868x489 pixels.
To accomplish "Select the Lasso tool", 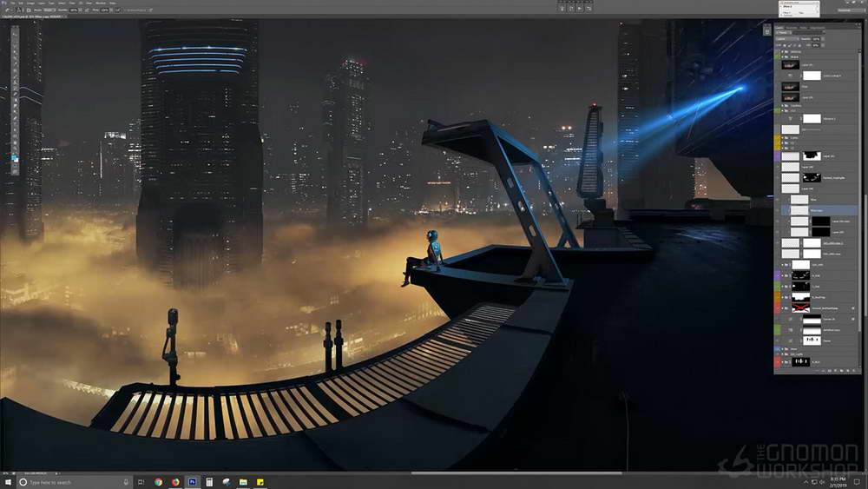I will tap(15, 46).
